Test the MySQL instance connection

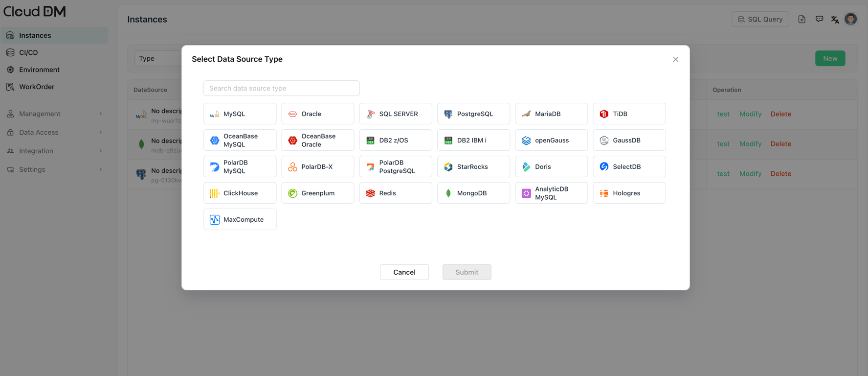click(723, 114)
